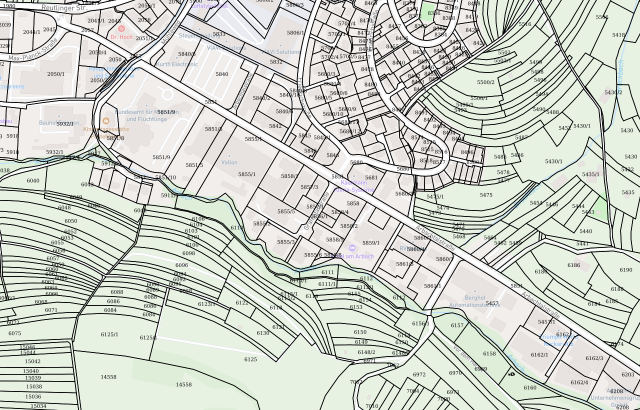Select parcel number 5858
The height and width of the screenshot is (410, 640).
353,204
